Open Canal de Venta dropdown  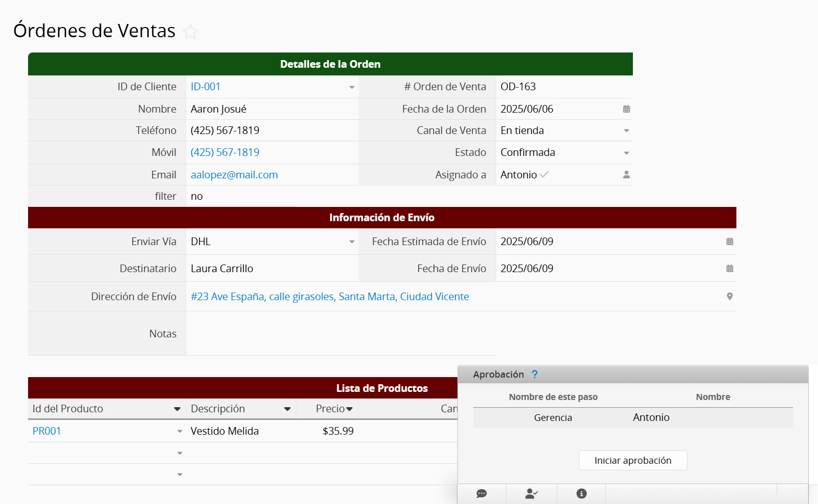point(626,131)
